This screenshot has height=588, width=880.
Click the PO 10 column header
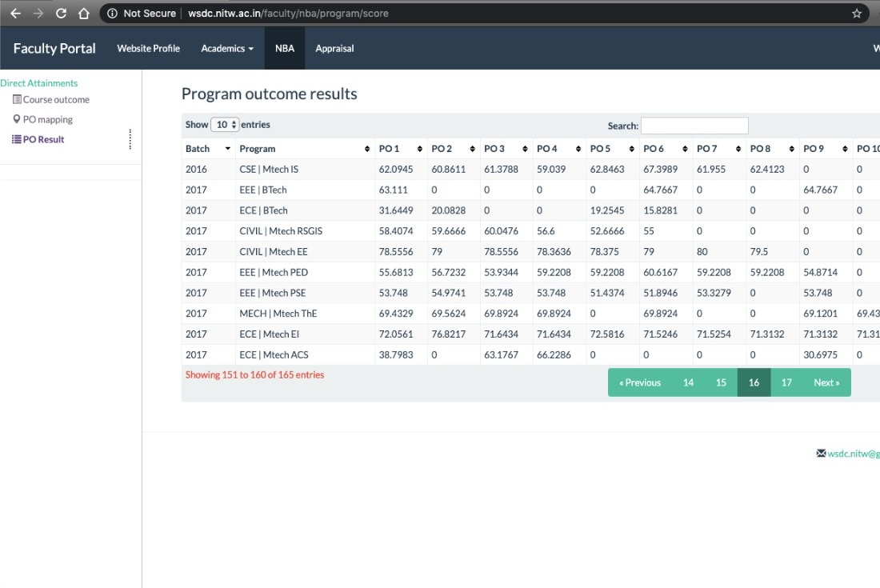click(868, 149)
